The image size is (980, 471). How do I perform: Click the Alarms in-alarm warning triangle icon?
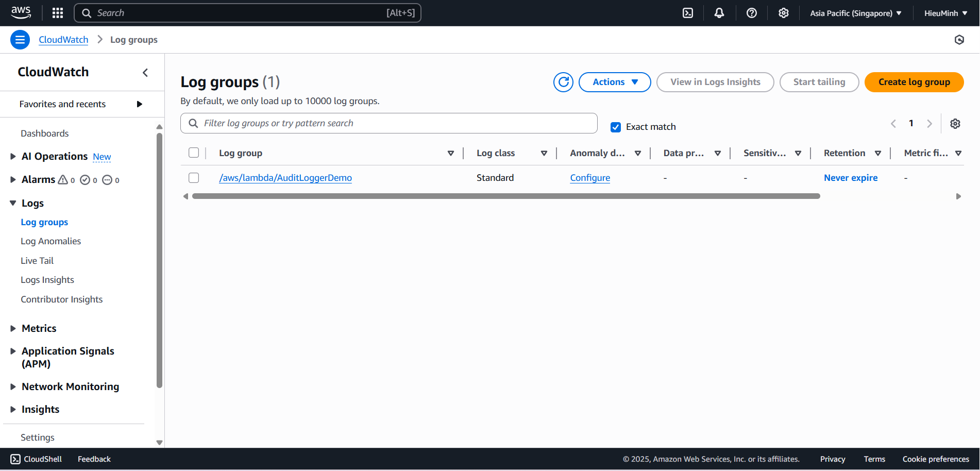63,179
